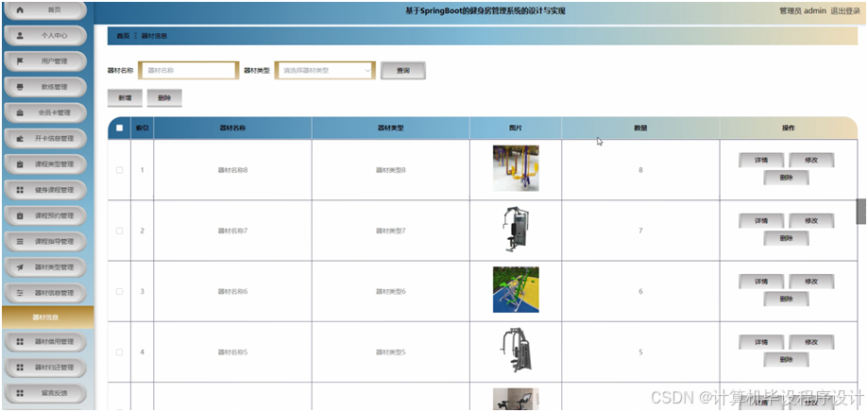Check the checkbox for row 器材名称8
The image size is (868, 412).
[x=120, y=170]
